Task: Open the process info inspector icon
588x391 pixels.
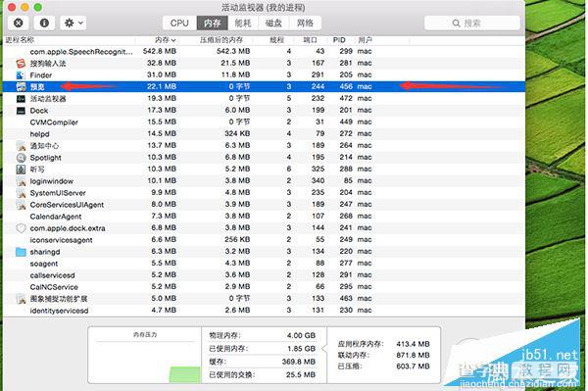Action: [44, 23]
